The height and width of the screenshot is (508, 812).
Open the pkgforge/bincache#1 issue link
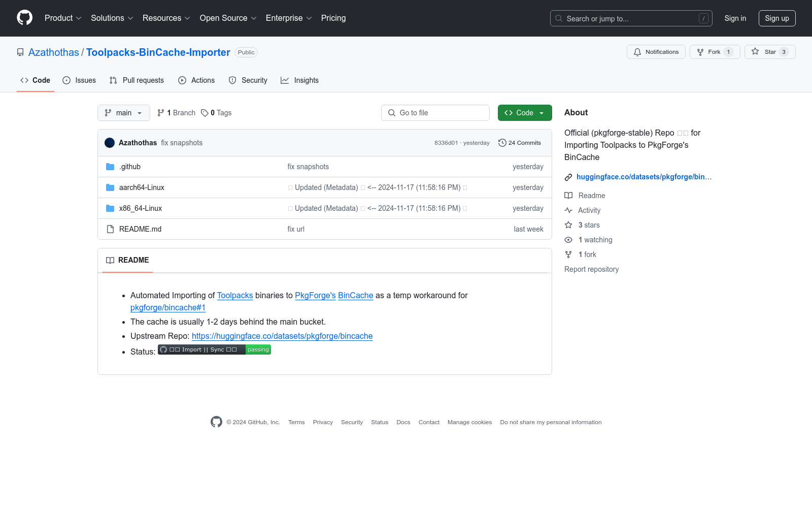click(168, 308)
